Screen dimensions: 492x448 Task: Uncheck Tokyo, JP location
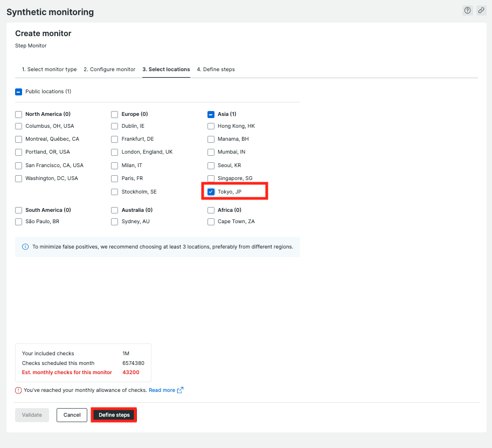point(211,192)
